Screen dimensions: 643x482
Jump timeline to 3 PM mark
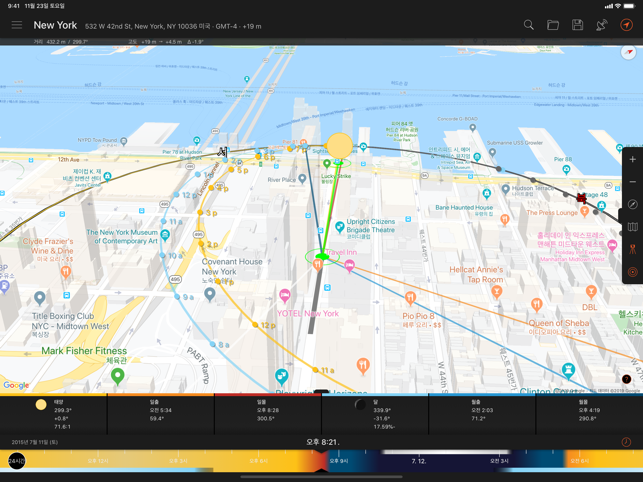click(x=178, y=461)
